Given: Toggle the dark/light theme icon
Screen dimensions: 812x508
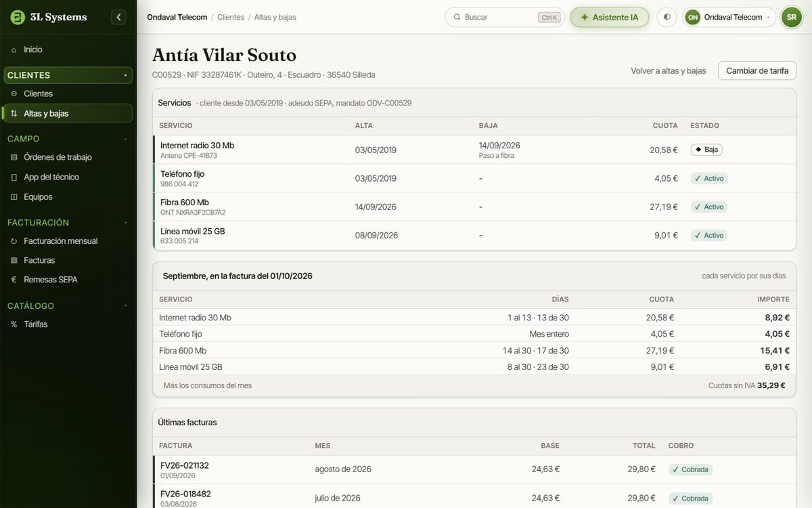Looking at the screenshot, I should point(667,17).
